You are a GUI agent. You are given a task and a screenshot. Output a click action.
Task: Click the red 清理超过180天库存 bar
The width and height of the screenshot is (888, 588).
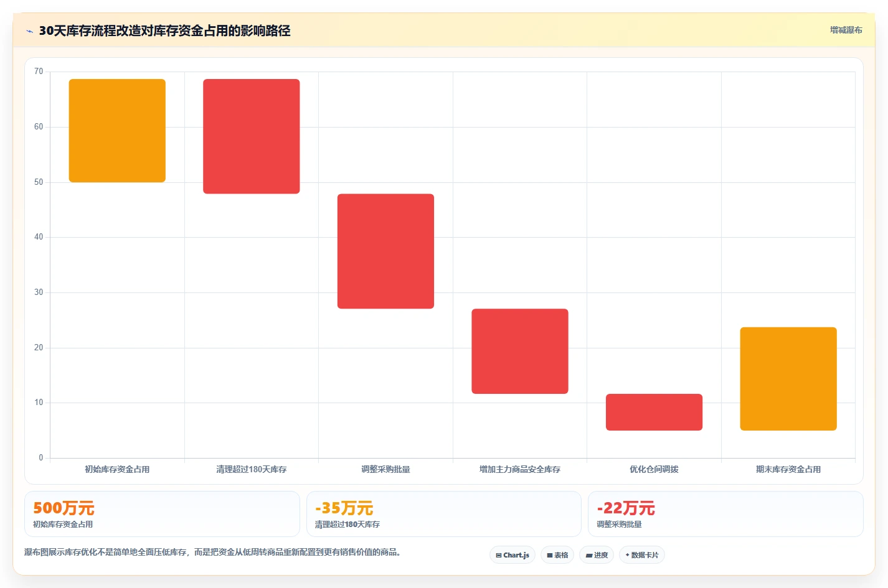click(x=252, y=136)
